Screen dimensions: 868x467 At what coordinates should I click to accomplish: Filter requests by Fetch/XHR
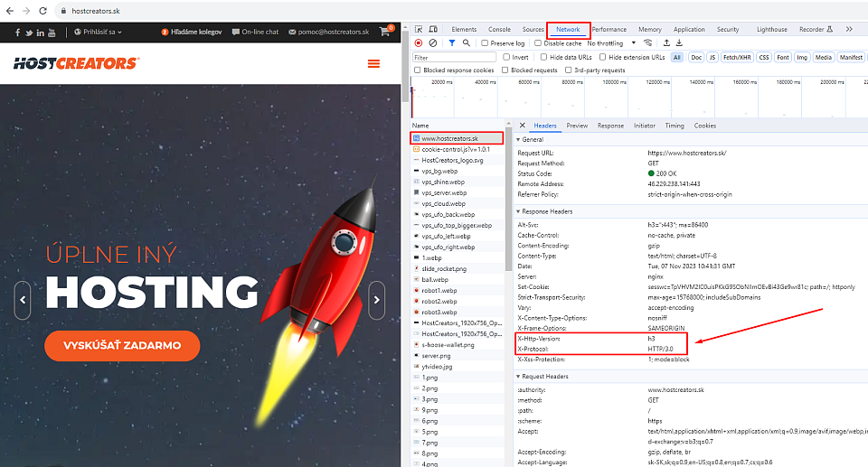pos(737,57)
